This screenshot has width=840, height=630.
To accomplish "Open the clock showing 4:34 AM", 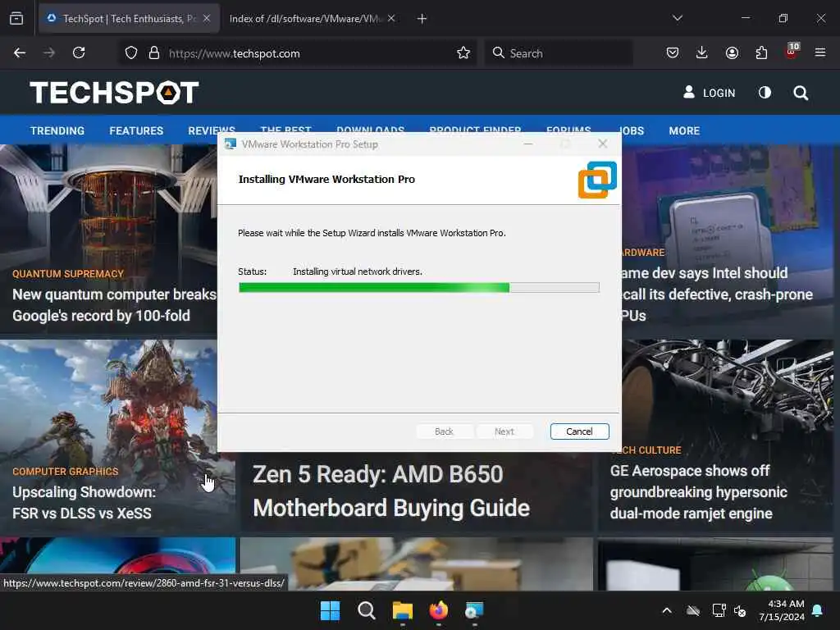I will click(782, 610).
